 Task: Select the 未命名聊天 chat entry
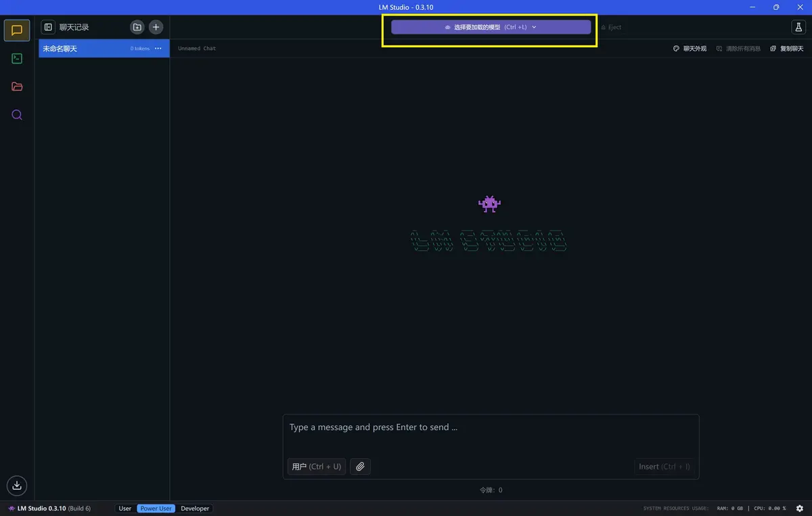click(104, 49)
